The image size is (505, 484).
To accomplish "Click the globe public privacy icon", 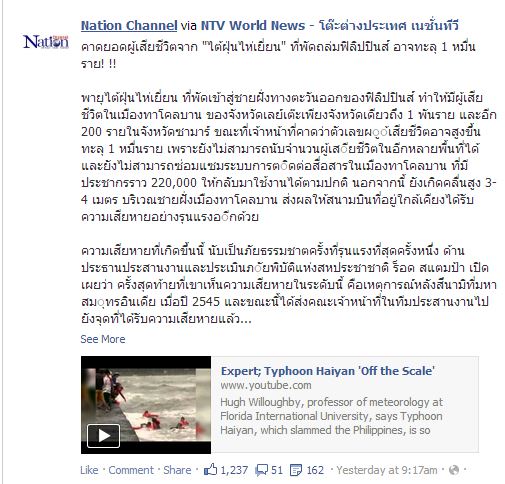I will point(454,470).
